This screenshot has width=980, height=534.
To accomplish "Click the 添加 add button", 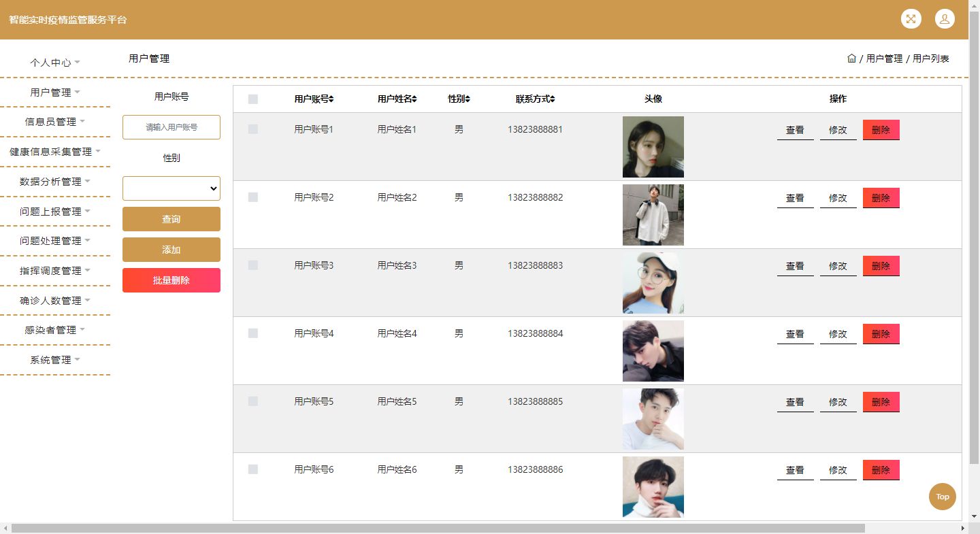I will point(171,250).
